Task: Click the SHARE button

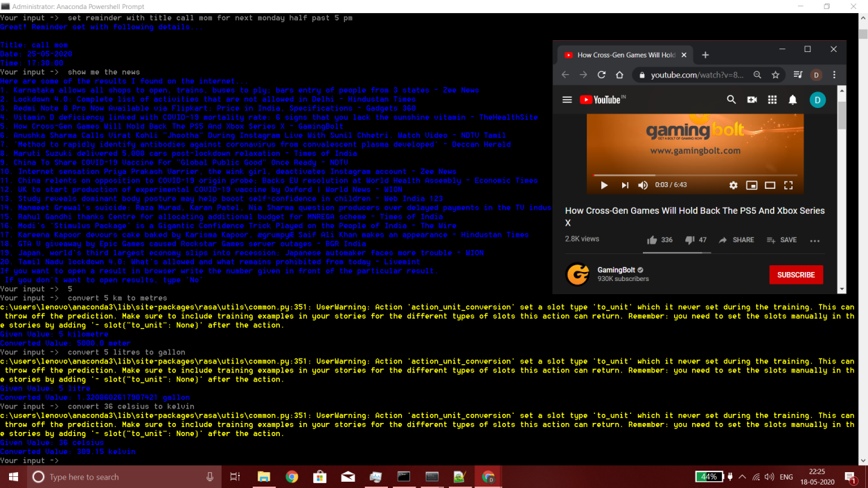Action: [736, 240]
